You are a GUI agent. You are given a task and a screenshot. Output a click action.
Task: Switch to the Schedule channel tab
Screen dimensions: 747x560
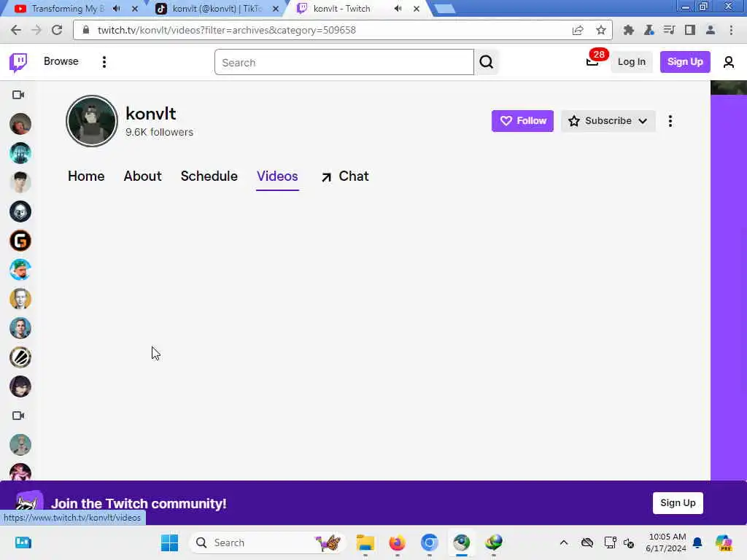coord(209,176)
